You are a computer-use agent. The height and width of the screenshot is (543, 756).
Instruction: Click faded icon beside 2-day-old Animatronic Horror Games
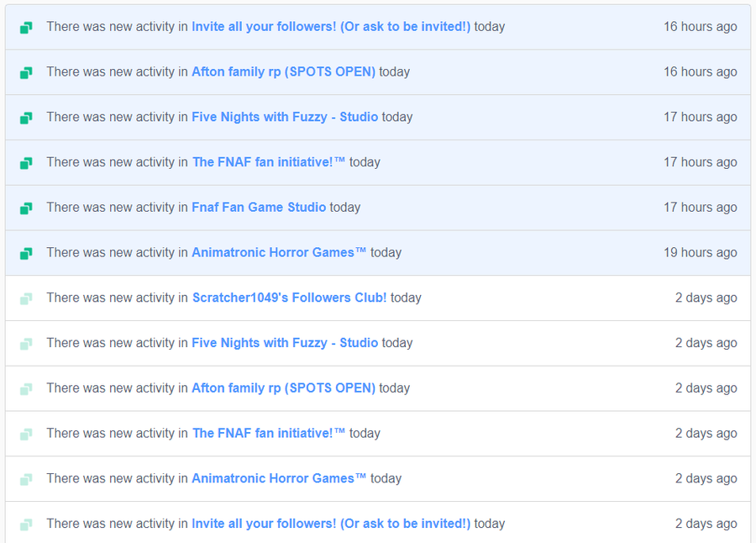pos(26,479)
